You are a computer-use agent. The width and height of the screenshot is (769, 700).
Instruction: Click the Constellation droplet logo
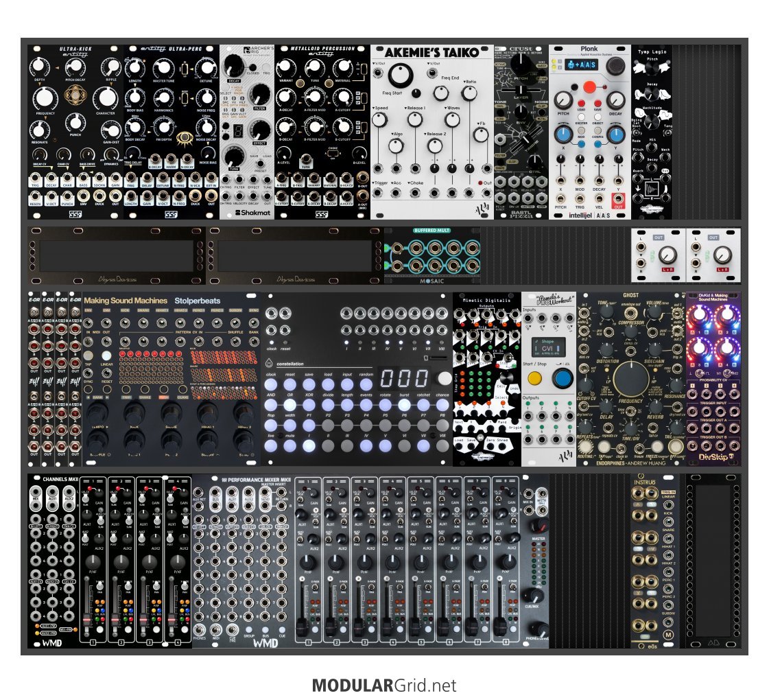[x=269, y=364]
